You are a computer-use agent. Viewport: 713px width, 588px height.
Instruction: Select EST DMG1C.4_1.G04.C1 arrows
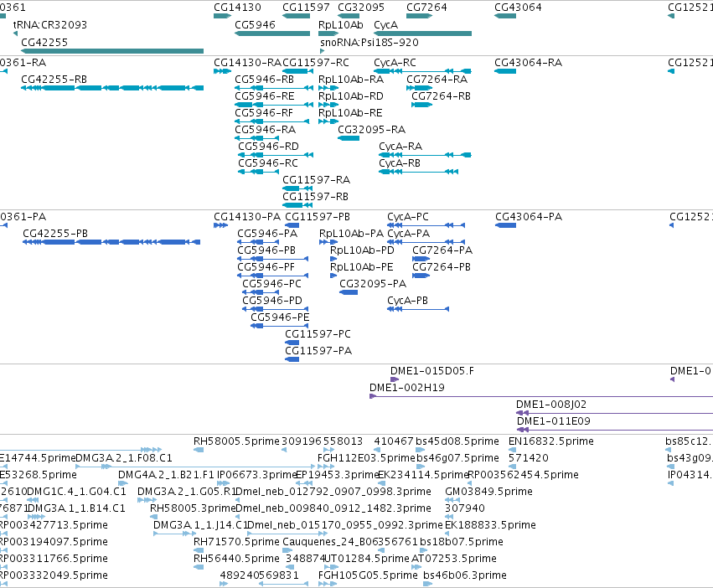point(33,500)
